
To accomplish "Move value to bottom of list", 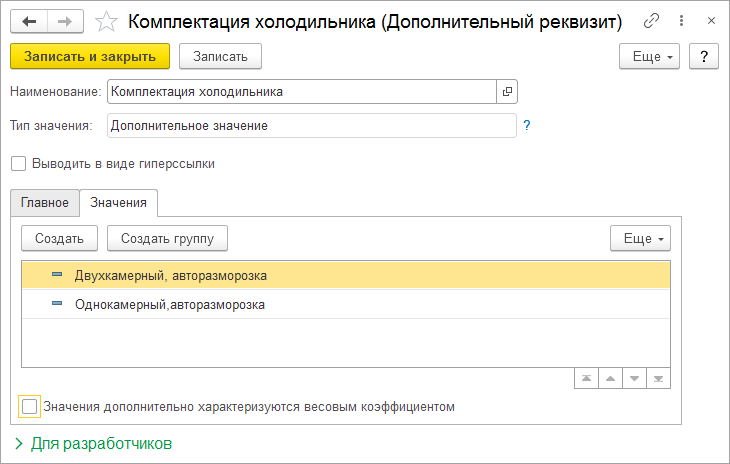I will point(658,378).
